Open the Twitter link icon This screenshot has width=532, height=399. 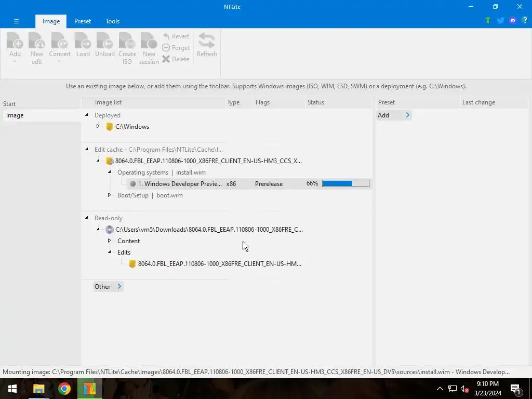click(500, 20)
